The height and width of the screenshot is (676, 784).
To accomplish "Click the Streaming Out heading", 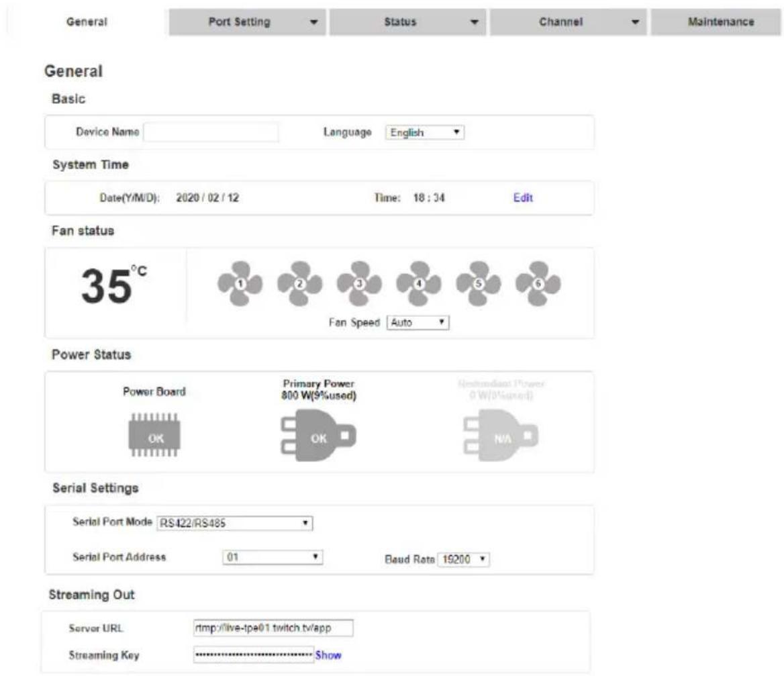I will point(91,595).
